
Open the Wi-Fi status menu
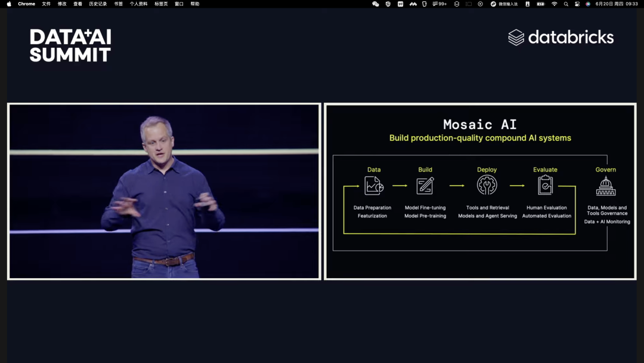click(554, 4)
